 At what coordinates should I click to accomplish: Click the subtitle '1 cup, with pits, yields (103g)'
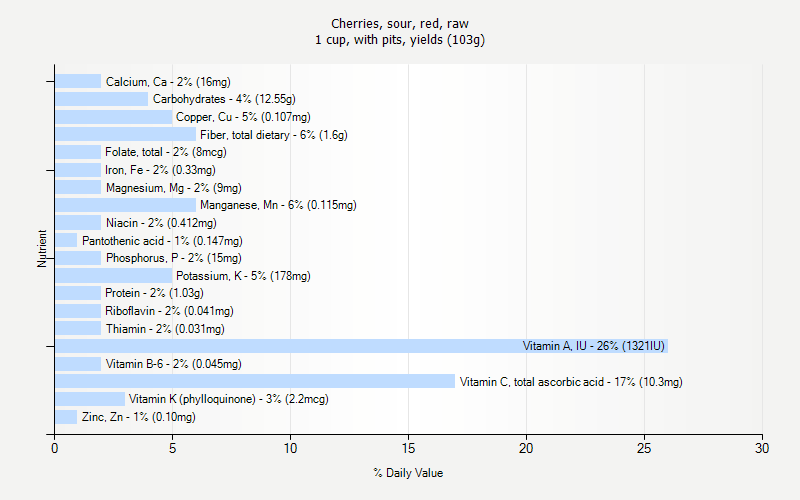click(400, 40)
